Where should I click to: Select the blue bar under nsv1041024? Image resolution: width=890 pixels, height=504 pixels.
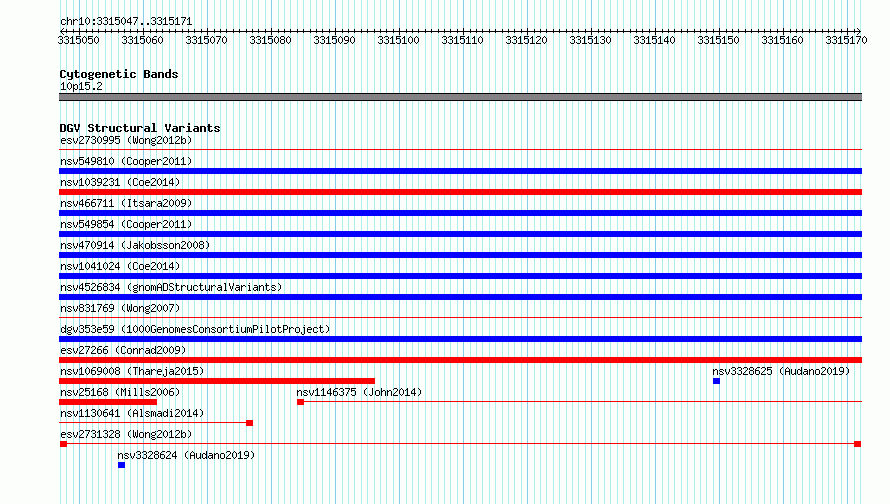[x=460, y=276]
